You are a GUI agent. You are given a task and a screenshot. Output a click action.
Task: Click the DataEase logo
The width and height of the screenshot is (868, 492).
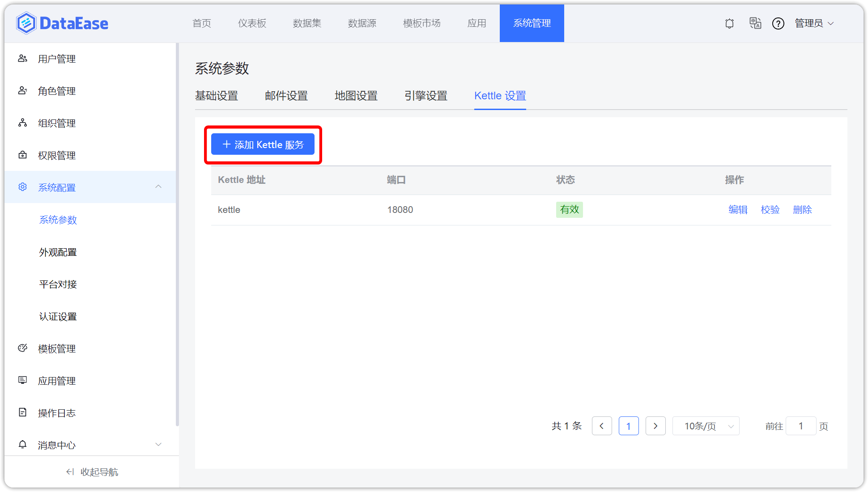coord(62,23)
